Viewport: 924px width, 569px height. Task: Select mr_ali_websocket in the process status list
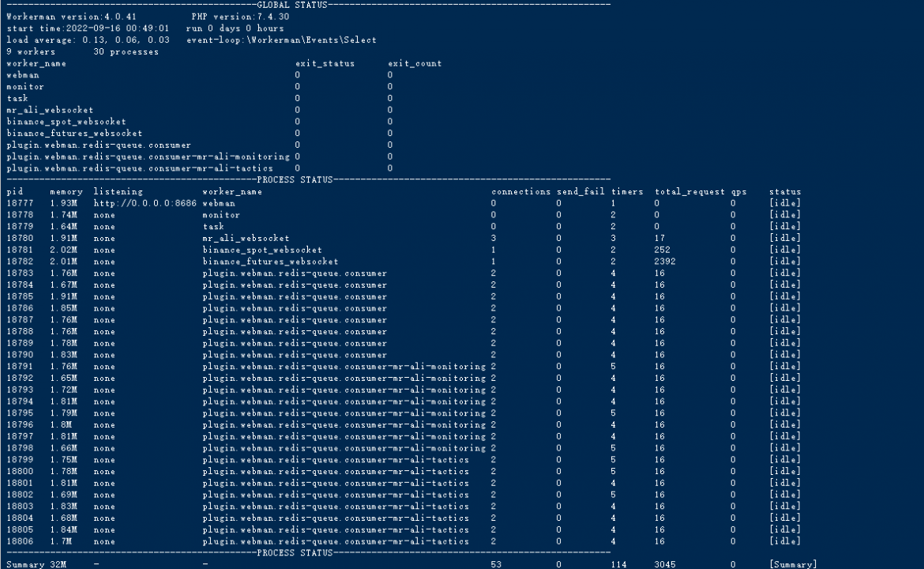[246, 238]
